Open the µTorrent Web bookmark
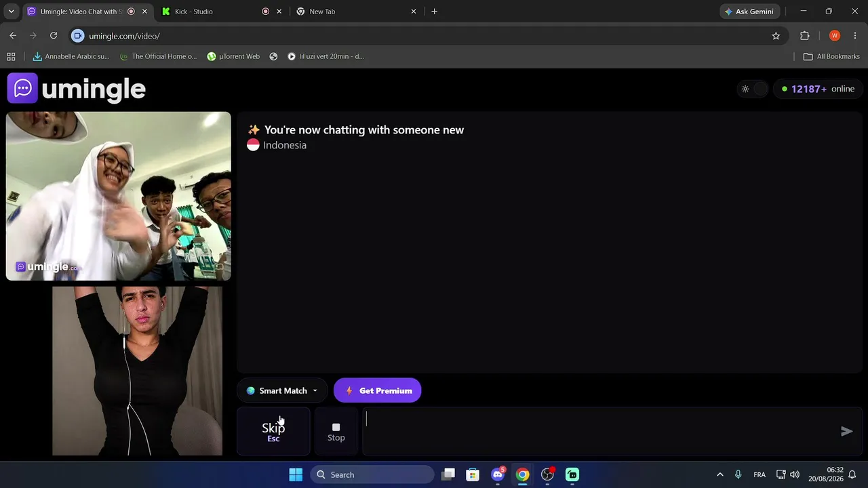This screenshot has height=488, width=868. 233,56
